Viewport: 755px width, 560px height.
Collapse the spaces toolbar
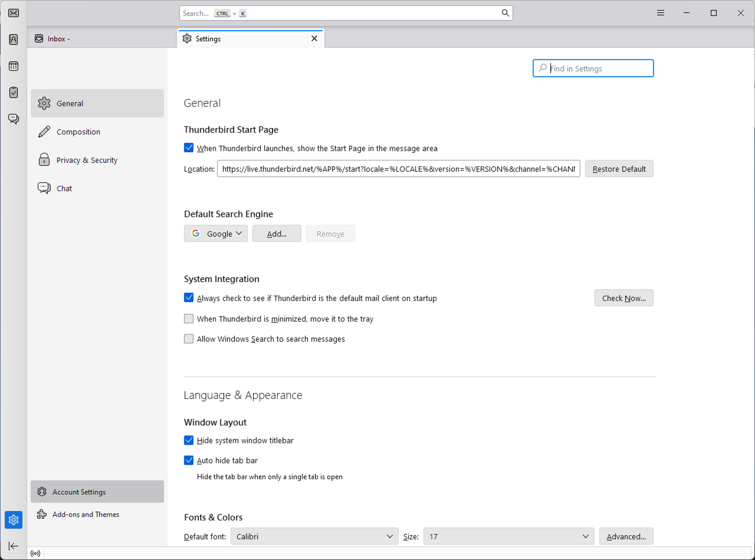[x=14, y=546]
